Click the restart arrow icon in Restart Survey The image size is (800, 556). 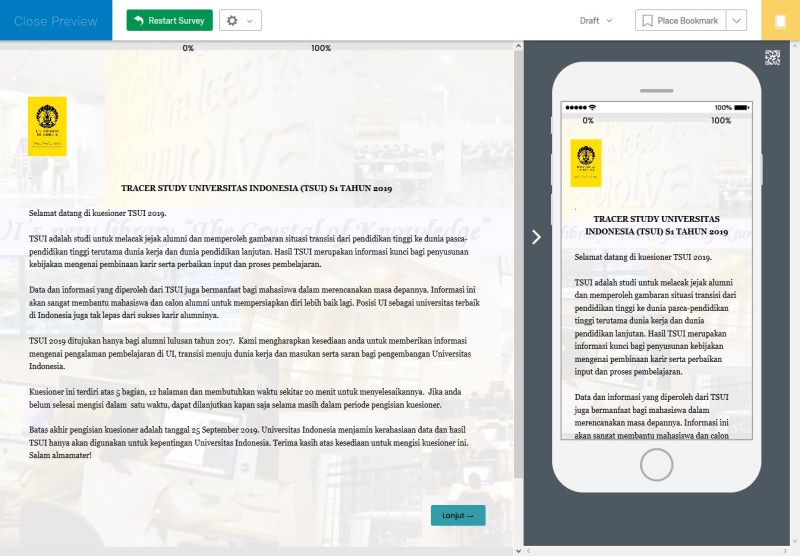[138, 20]
